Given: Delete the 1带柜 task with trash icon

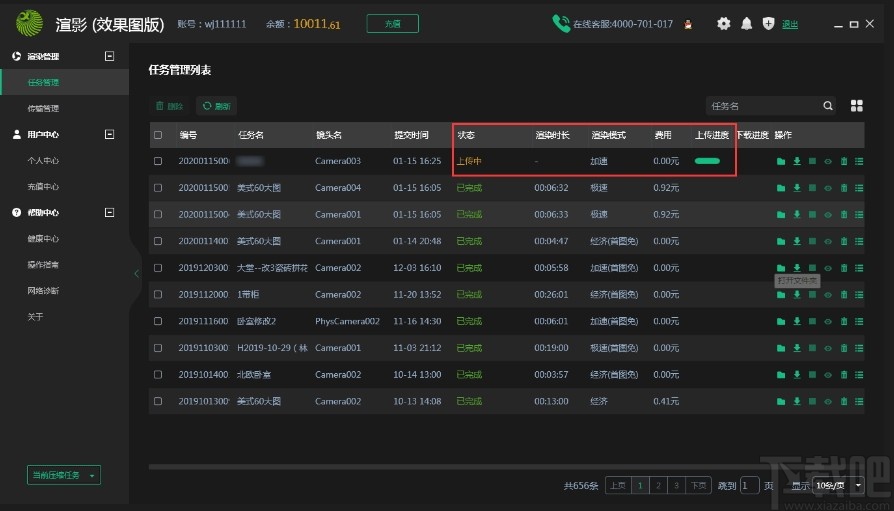Looking at the screenshot, I should click(x=844, y=295).
